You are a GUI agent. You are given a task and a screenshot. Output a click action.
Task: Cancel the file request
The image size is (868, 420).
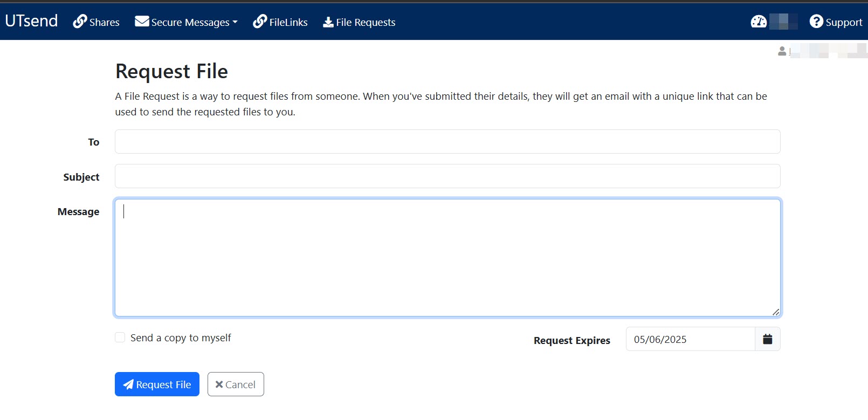coord(236,384)
